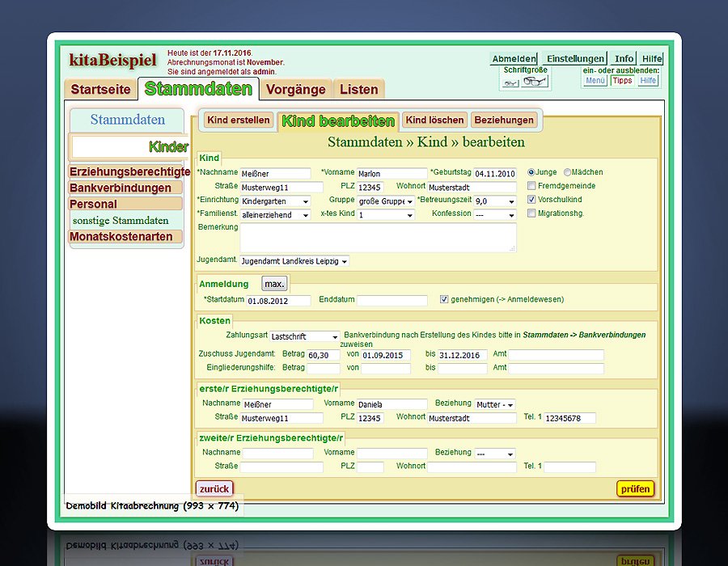The image size is (728, 566).
Task: Toggle the Menü visibility option
Action: click(x=595, y=81)
